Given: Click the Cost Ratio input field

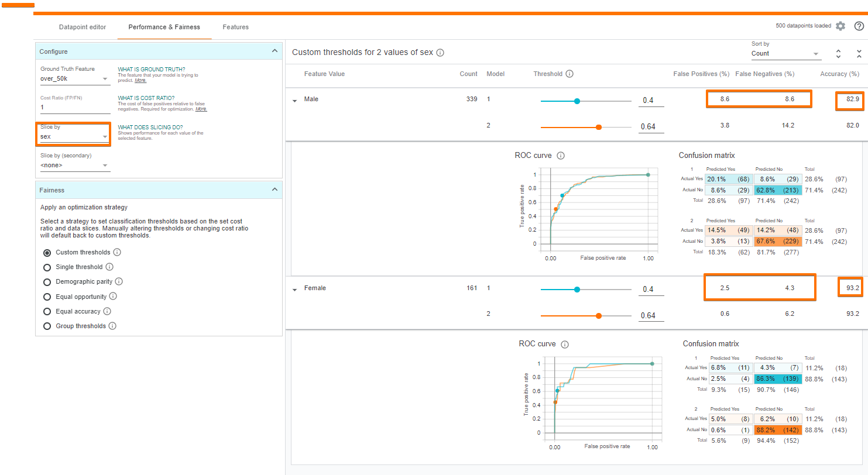Looking at the screenshot, I should coord(75,108).
